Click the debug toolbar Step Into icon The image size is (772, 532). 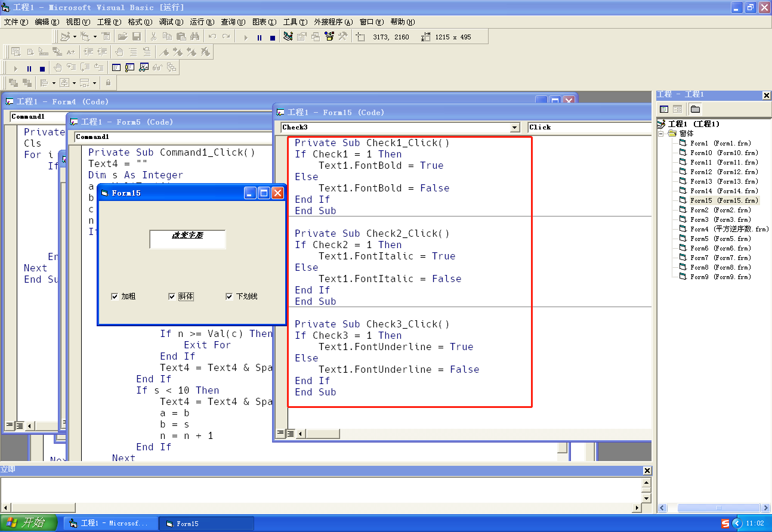coord(72,67)
